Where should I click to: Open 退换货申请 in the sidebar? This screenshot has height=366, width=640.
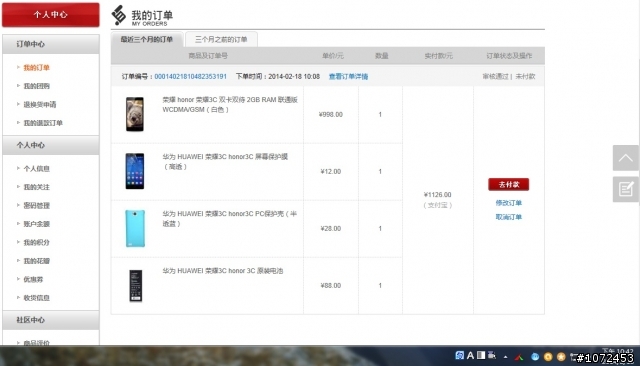[x=40, y=104]
